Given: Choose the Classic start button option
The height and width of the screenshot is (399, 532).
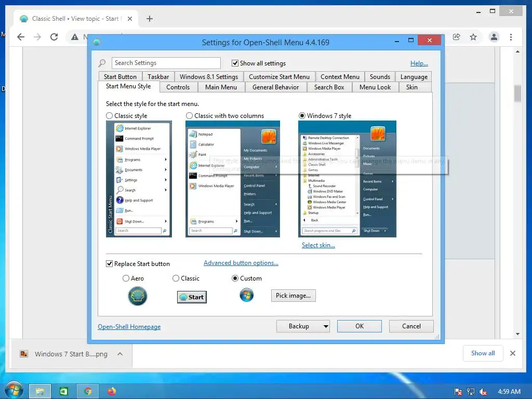Looking at the screenshot, I should pyautogui.click(x=176, y=278).
